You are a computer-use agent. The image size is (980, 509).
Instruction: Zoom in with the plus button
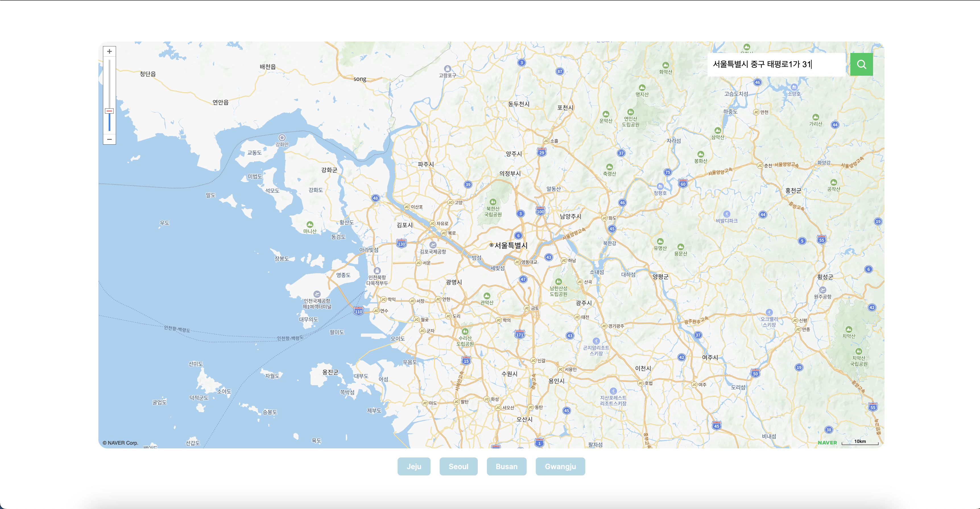(x=109, y=52)
